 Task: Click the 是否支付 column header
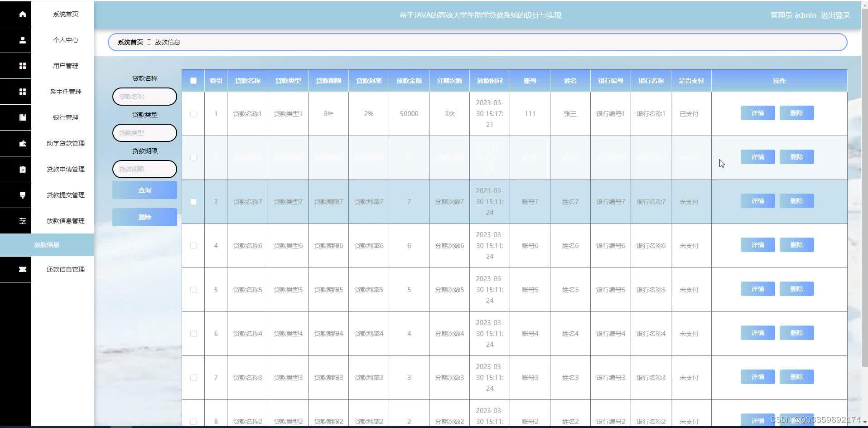691,81
